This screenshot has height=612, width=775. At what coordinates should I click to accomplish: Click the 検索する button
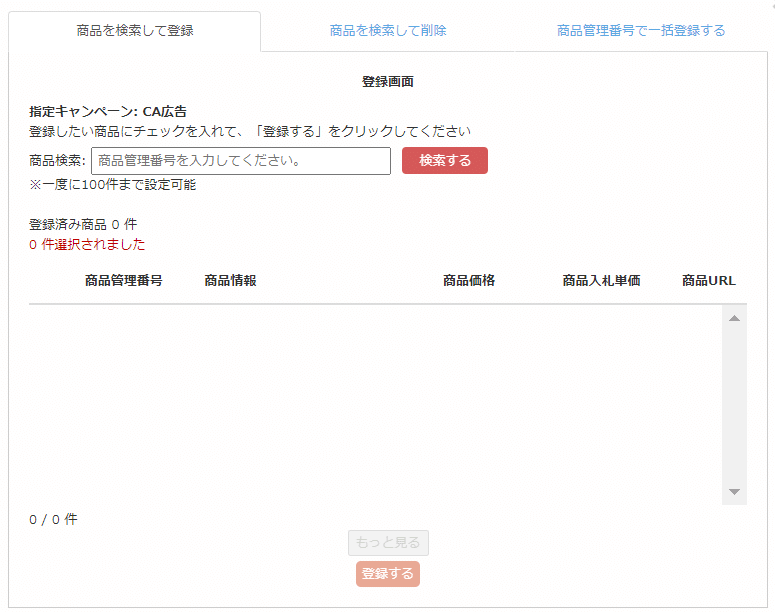coord(445,161)
